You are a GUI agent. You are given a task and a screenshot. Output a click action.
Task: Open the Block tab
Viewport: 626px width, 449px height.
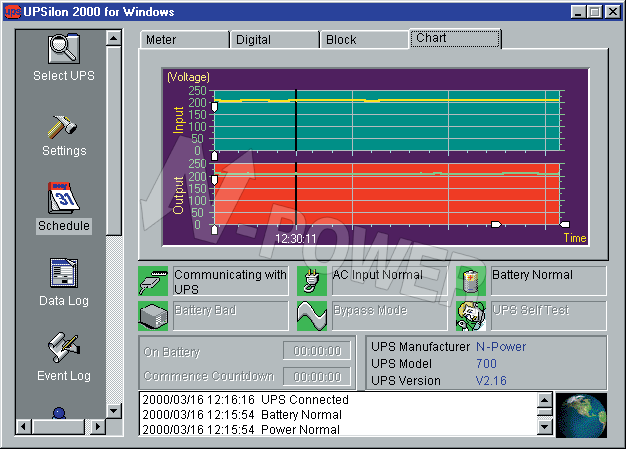coord(363,40)
